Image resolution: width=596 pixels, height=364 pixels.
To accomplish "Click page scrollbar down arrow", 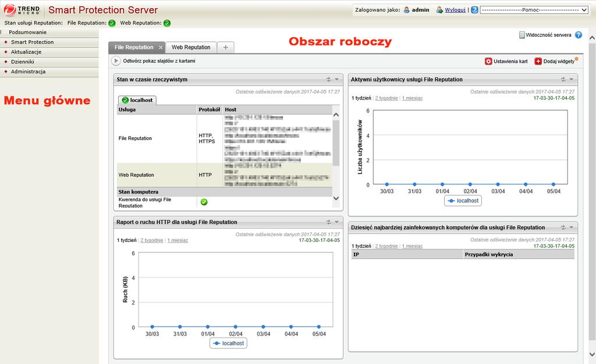I will click(x=592, y=354).
